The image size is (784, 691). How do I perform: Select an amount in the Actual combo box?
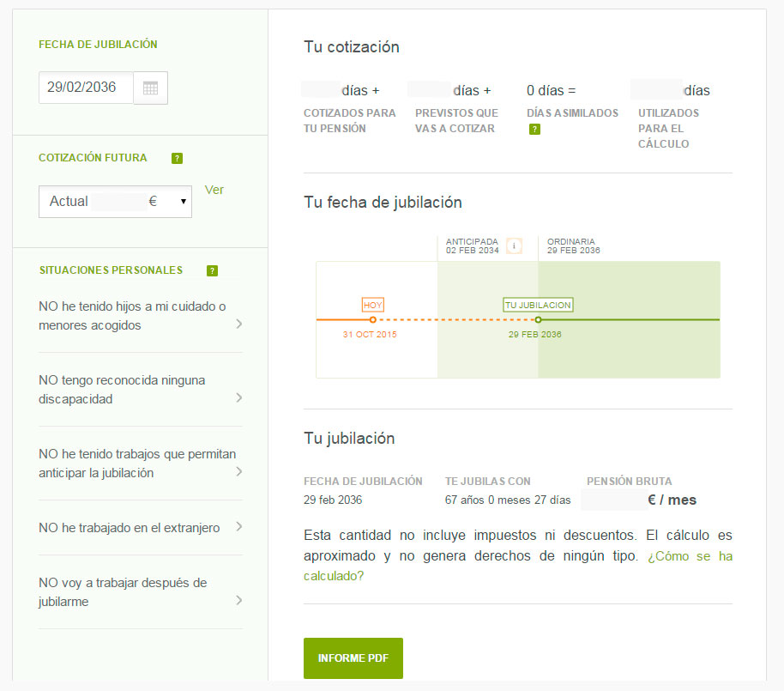(x=112, y=202)
